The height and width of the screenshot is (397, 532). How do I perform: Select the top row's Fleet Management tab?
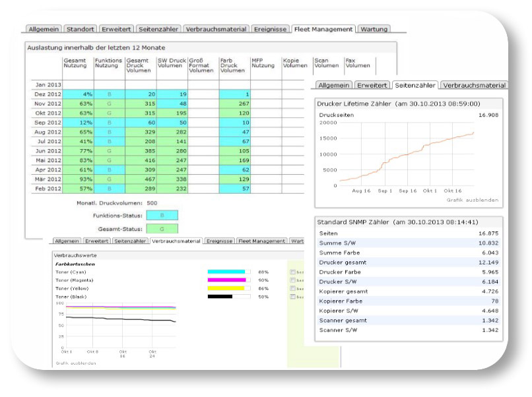coord(324,29)
